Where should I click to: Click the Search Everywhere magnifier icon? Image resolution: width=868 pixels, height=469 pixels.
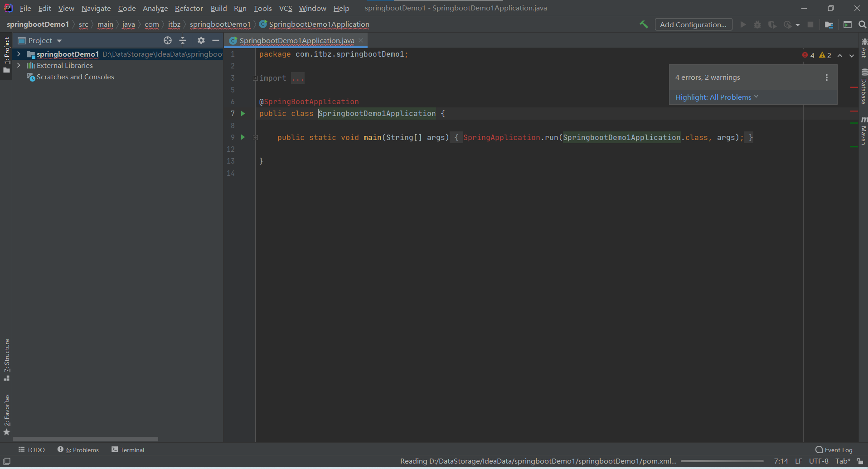coord(863,24)
